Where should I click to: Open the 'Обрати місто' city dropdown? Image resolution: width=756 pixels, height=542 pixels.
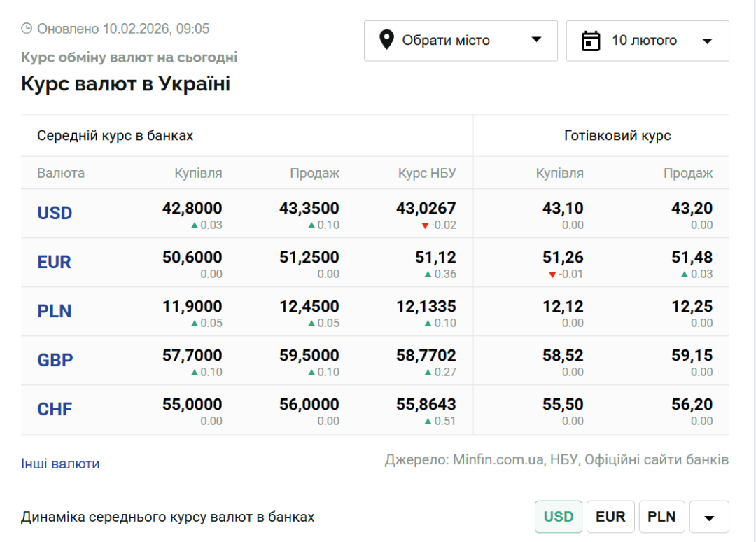coord(461,41)
